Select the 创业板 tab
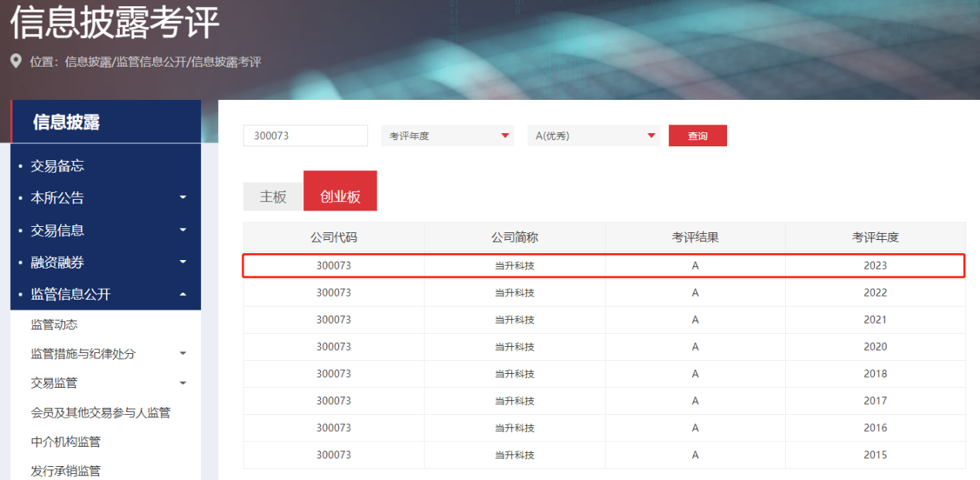This screenshot has width=980, height=480. coord(340,197)
